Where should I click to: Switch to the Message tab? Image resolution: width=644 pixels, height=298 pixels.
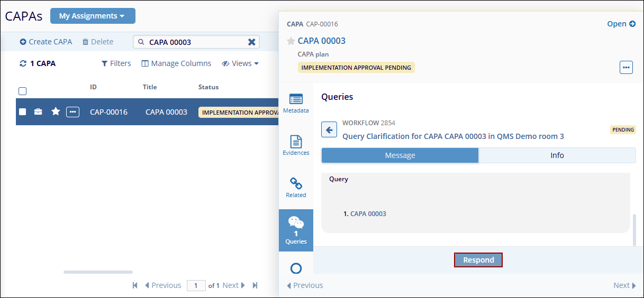400,155
